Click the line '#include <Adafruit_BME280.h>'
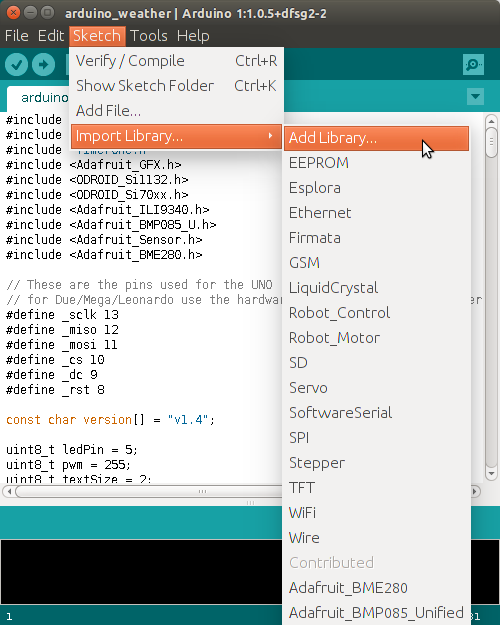 pos(104,255)
